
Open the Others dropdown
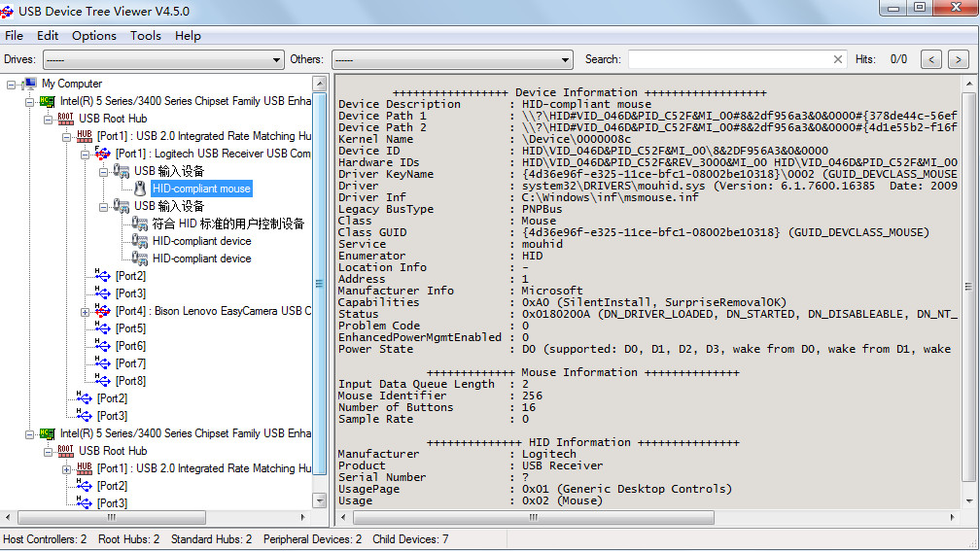[x=452, y=60]
